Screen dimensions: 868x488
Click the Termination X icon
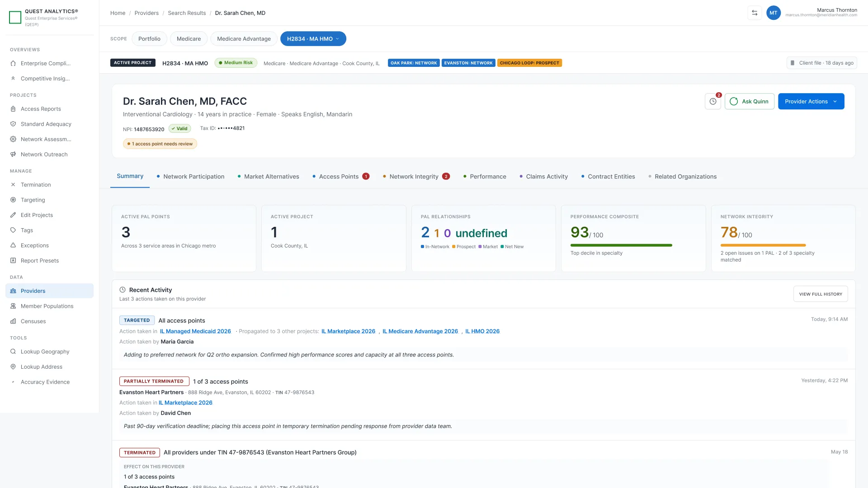point(13,185)
